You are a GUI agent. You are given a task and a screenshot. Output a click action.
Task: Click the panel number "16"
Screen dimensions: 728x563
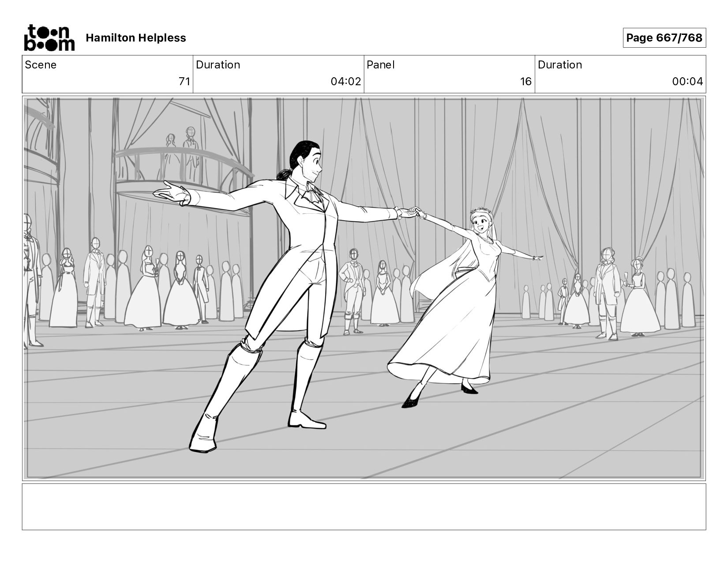tap(526, 82)
